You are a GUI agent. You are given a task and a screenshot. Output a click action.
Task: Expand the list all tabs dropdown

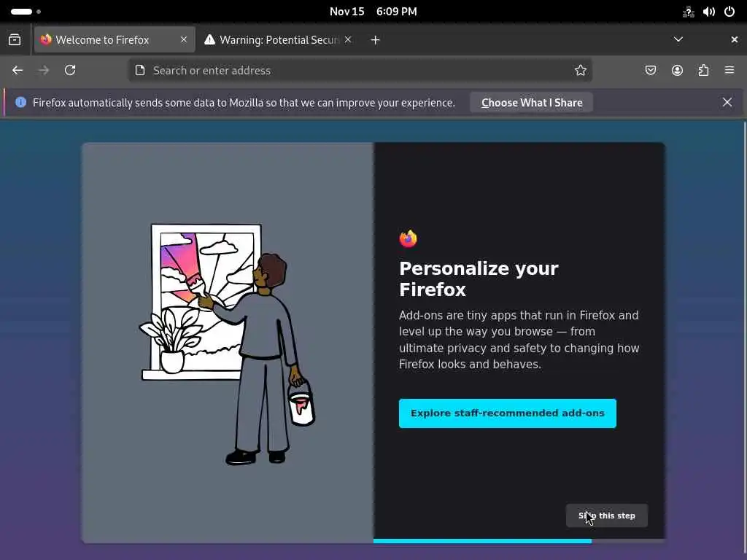tap(678, 39)
